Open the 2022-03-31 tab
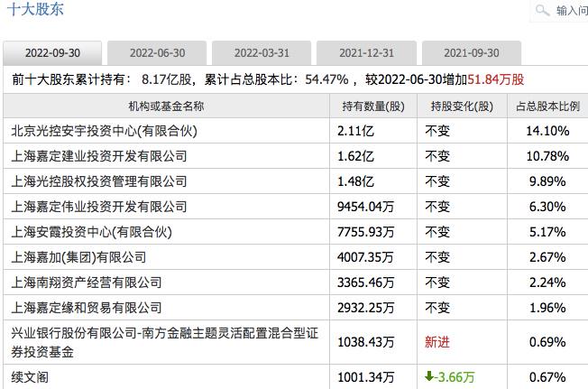This screenshot has height=389, width=588. point(262,53)
